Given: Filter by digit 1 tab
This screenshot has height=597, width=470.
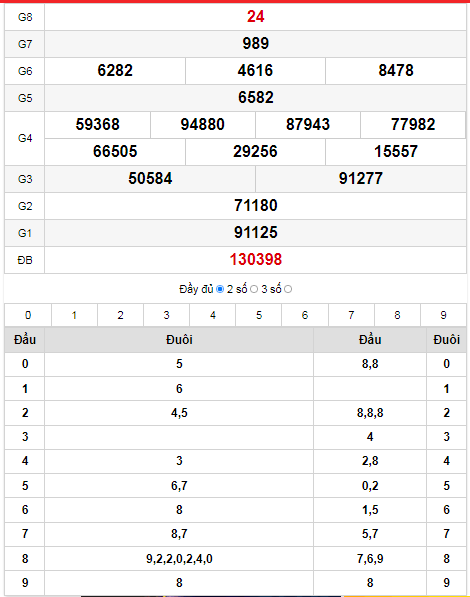Looking at the screenshot, I should point(74,315).
